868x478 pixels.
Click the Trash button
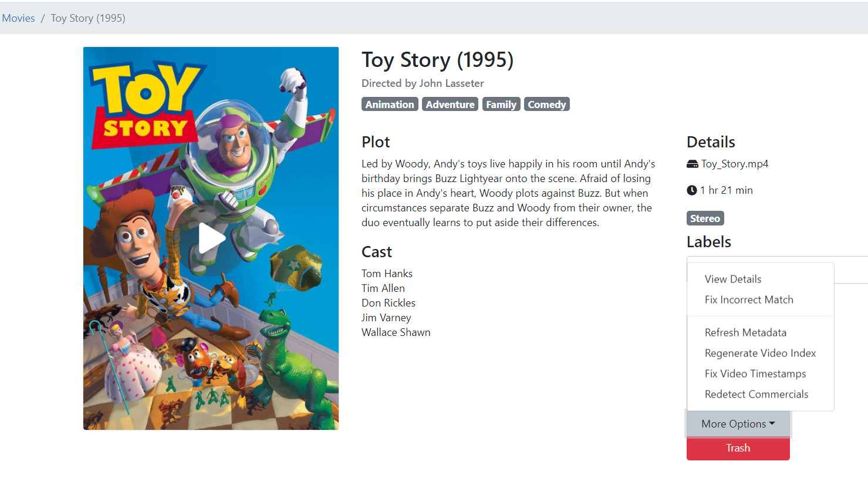(x=738, y=448)
